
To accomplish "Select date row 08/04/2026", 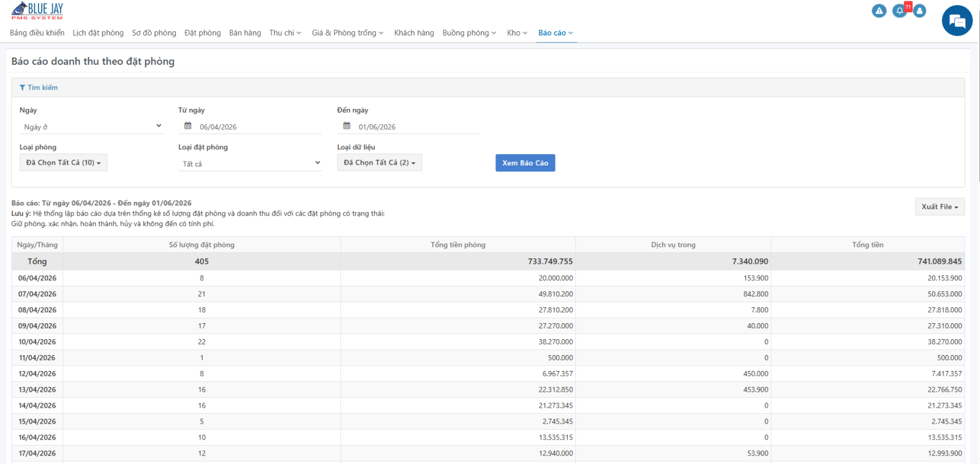I will click(488, 310).
